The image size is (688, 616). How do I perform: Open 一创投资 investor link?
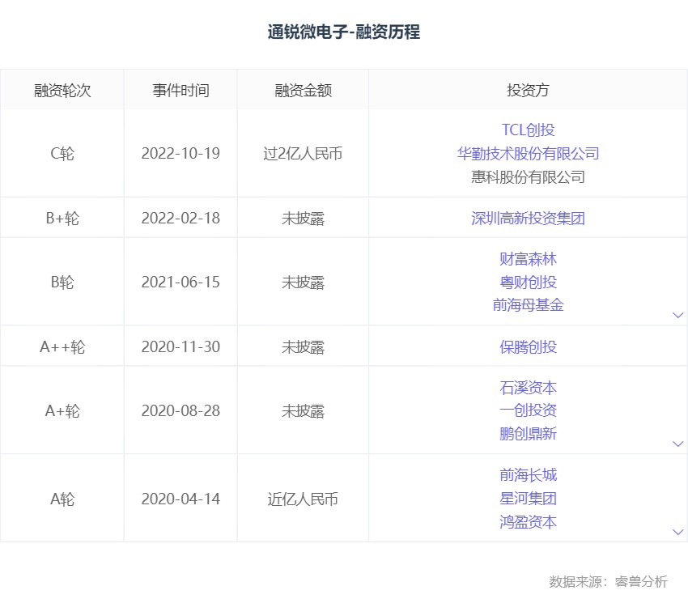pyautogui.click(x=528, y=410)
